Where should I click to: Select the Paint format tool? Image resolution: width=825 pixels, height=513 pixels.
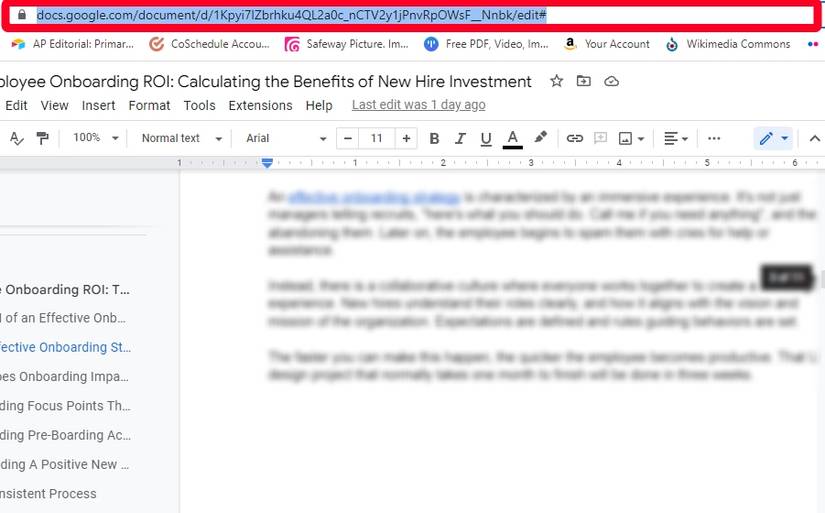(43, 138)
